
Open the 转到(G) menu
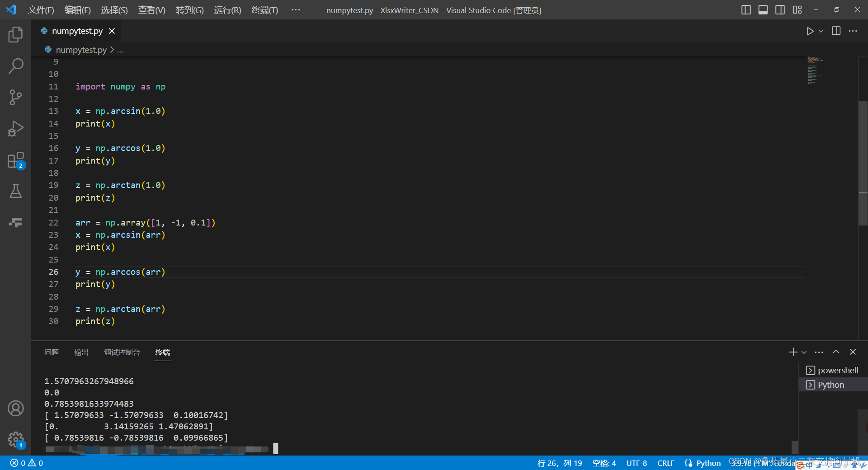[x=189, y=10]
